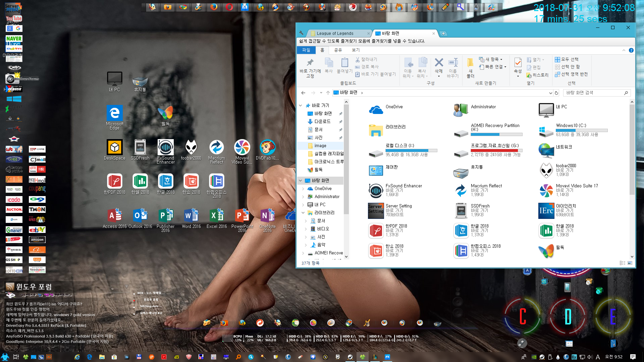Switch to the 공유 ribbon tab
Screen dimensions: 644x362
338,50
